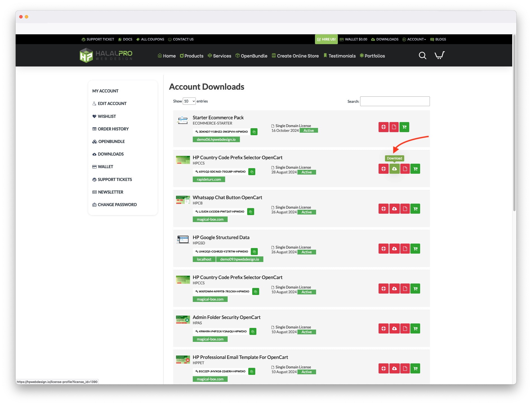Download the HP Country Code Prefix Selector (rapideturc.com)

[x=394, y=169]
